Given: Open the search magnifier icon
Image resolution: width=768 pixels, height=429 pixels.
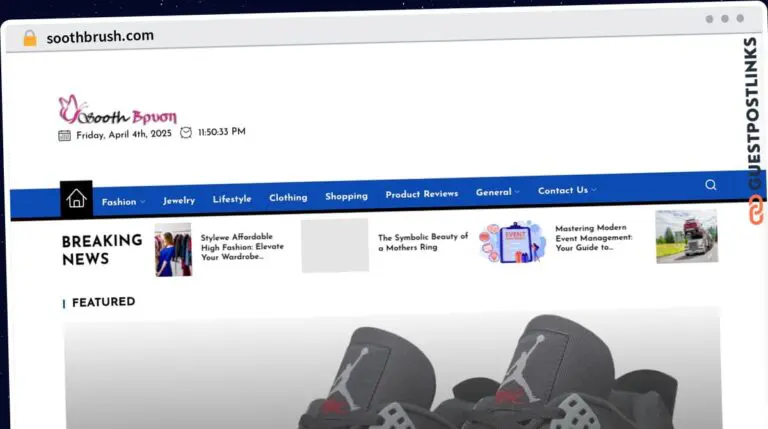Looking at the screenshot, I should tap(711, 185).
